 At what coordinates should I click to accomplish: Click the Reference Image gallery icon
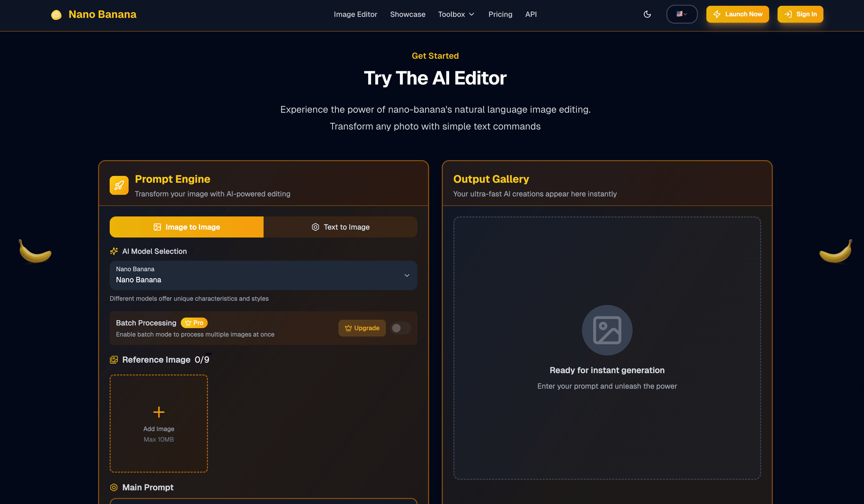pyautogui.click(x=114, y=360)
